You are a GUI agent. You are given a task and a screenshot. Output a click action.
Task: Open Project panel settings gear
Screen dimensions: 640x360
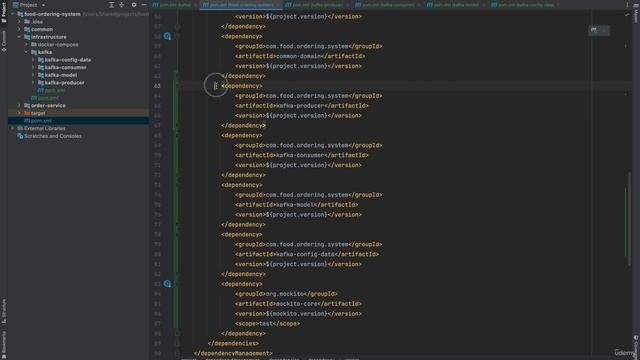click(x=133, y=5)
